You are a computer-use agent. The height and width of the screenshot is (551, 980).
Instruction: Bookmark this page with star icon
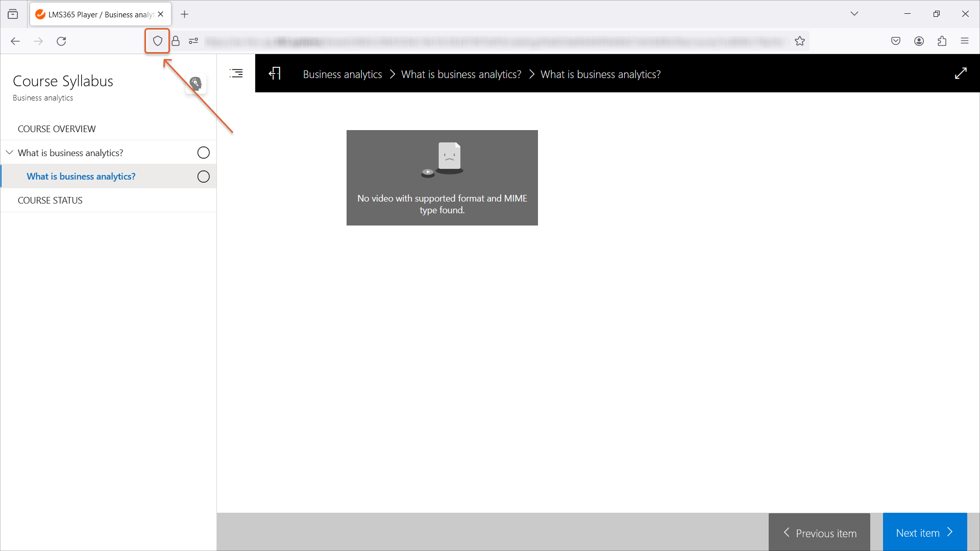click(800, 41)
